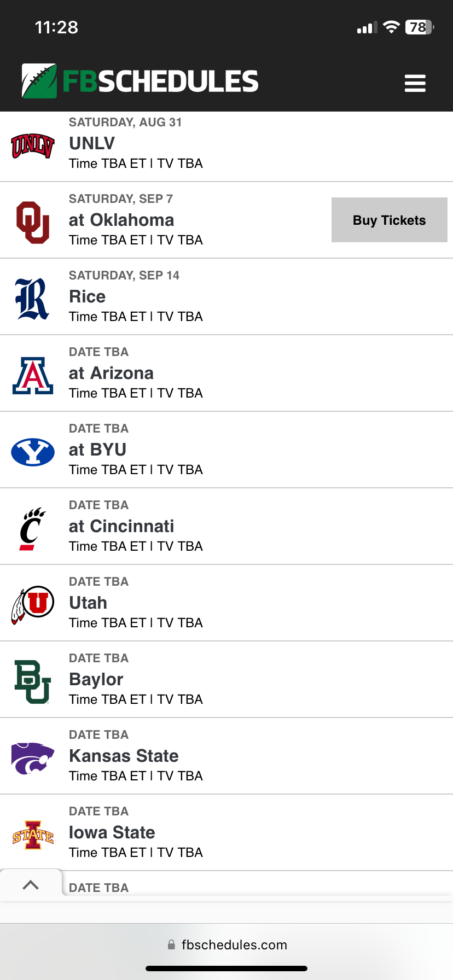Select the Kansas State opponent name
453x980 pixels.
pyautogui.click(x=124, y=756)
